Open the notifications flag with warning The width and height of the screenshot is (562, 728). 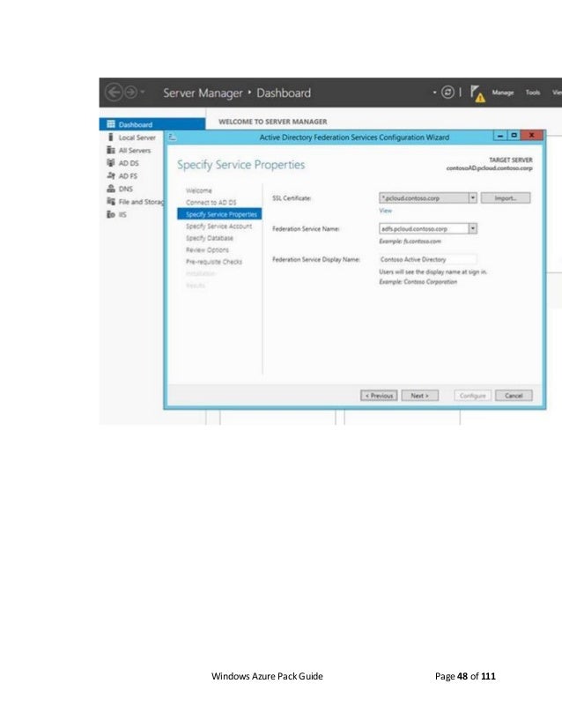(x=477, y=93)
